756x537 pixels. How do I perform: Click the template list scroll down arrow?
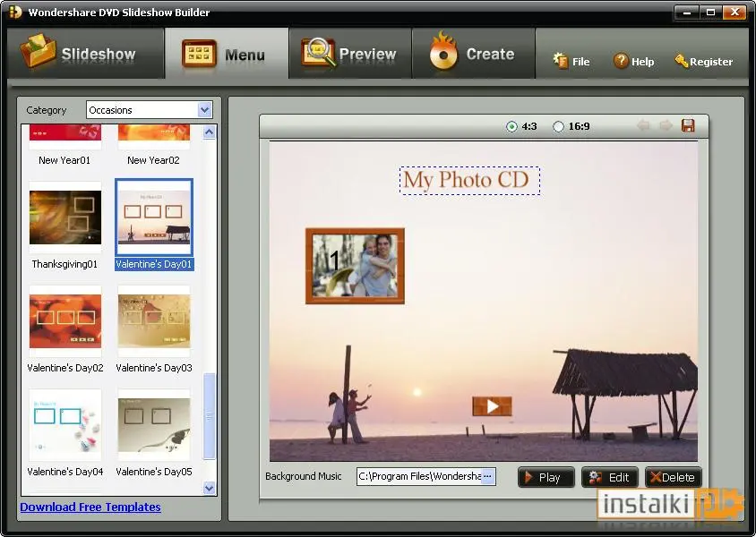[x=210, y=488]
